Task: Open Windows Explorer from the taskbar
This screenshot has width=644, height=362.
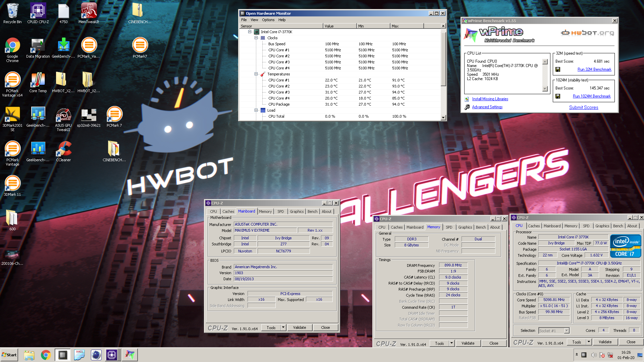Action: click(x=29, y=355)
